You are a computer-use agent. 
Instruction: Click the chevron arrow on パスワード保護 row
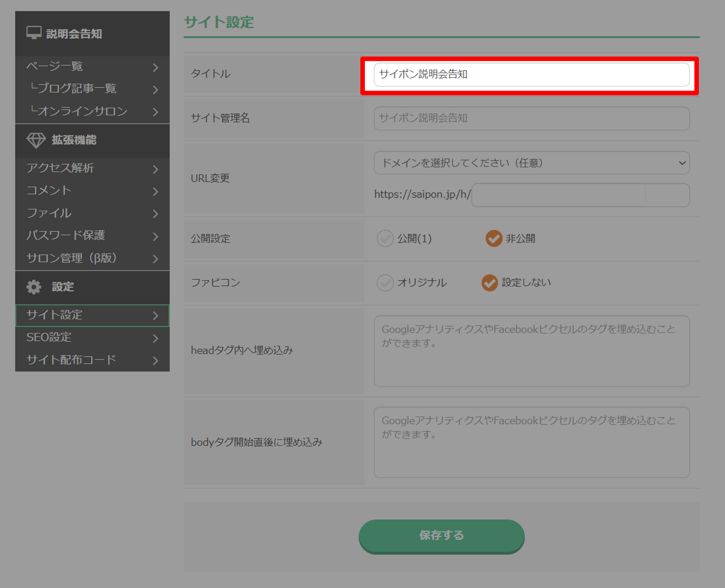155,236
